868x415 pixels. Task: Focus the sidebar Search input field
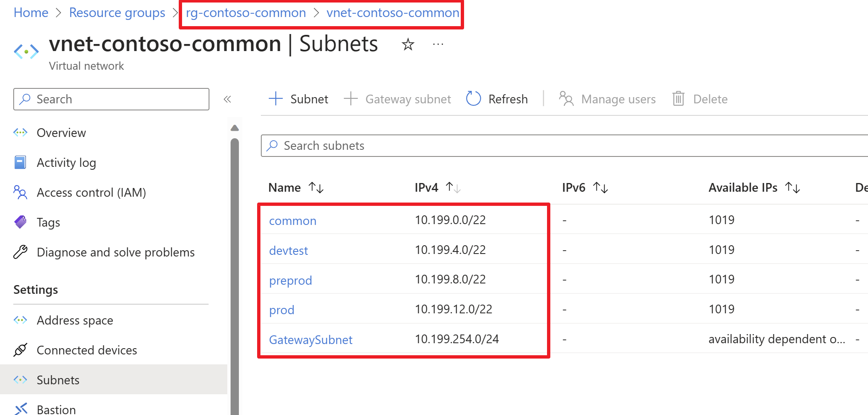click(111, 99)
